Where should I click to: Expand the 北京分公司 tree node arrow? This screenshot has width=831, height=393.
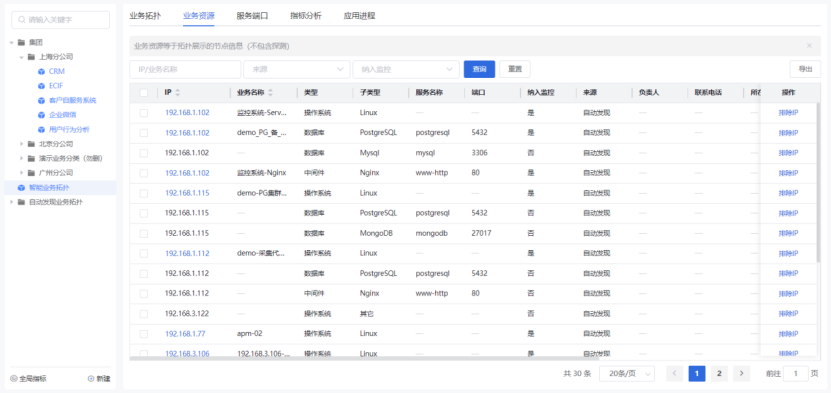coord(21,144)
